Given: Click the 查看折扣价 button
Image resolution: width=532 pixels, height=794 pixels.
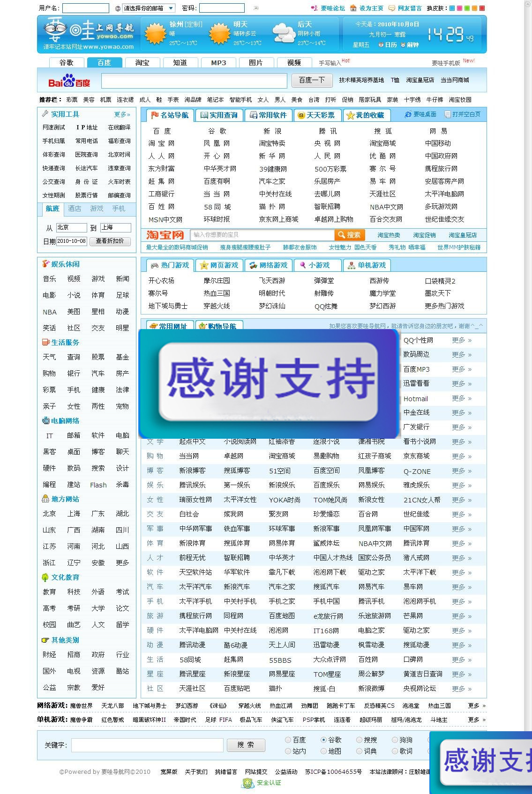Looking at the screenshot, I should click(x=110, y=241).
